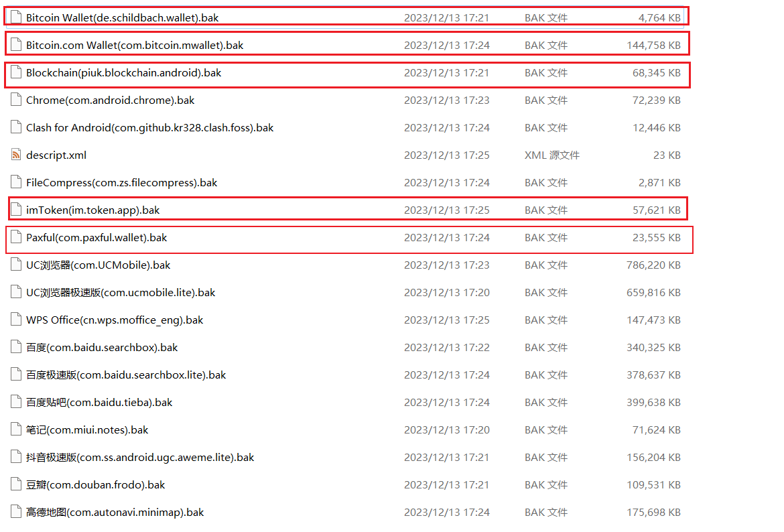This screenshot has width=784, height=532.
Task: Click the 71,624 KB size value
Action: [x=657, y=431]
